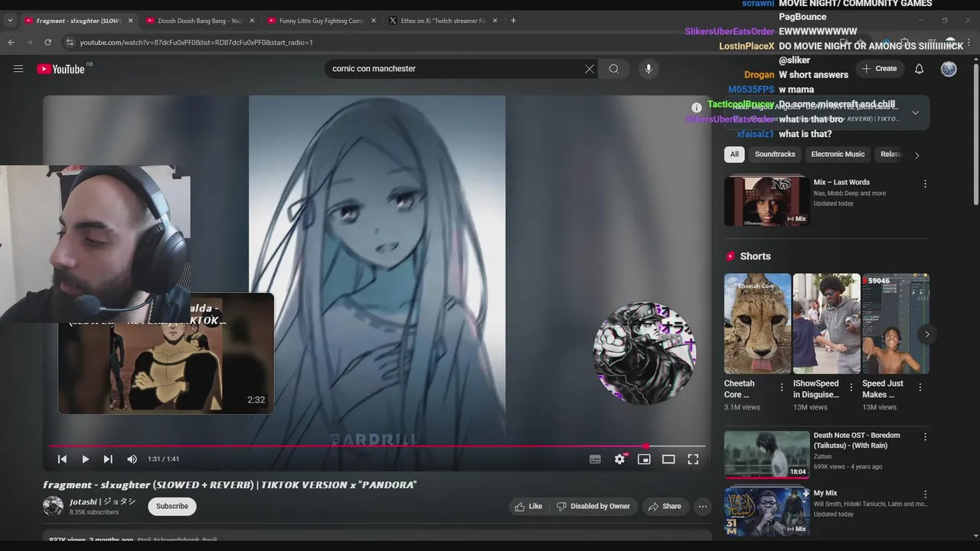Open the Jotashi channel avatar
This screenshot has height=551, width=980.
tap(53, 506)
